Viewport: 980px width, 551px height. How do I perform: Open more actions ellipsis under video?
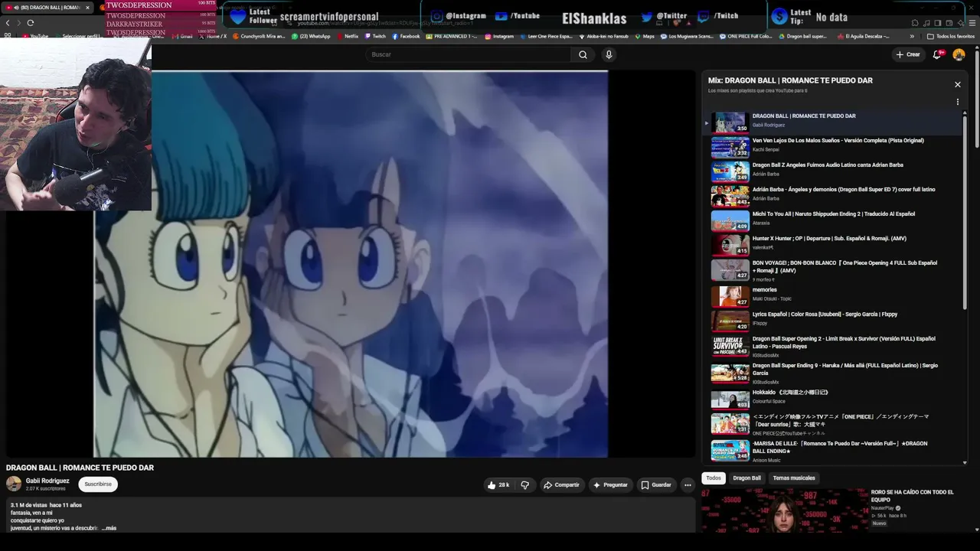pyautogui.click(x=688, y=484)
